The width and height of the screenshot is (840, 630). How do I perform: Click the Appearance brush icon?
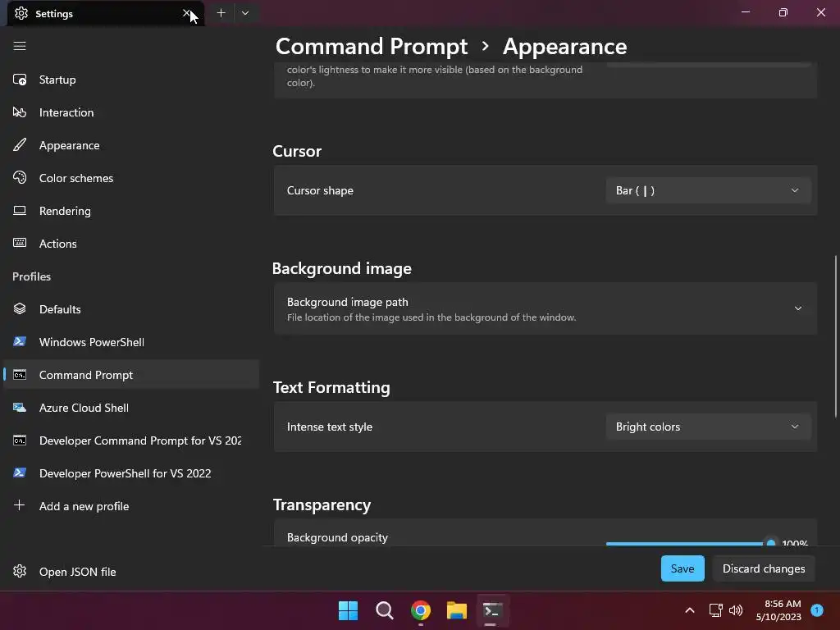20,145
